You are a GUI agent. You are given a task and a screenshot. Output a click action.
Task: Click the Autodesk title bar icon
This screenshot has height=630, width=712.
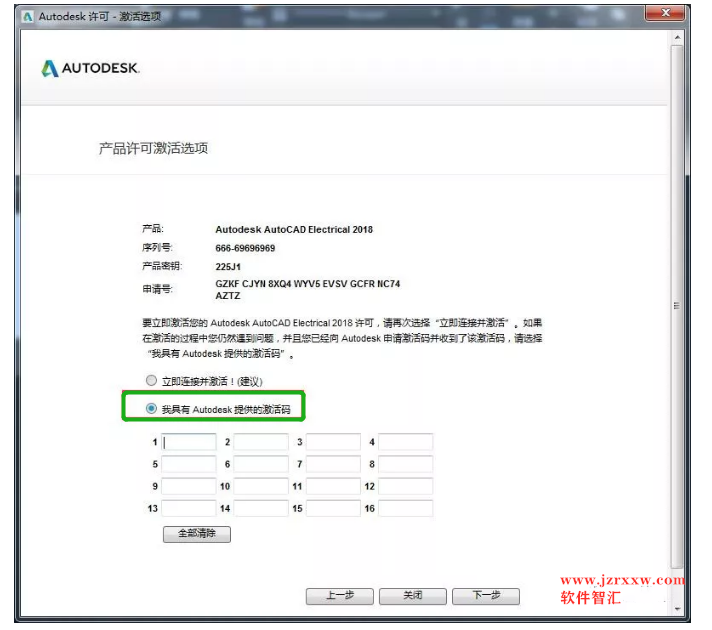28,17
